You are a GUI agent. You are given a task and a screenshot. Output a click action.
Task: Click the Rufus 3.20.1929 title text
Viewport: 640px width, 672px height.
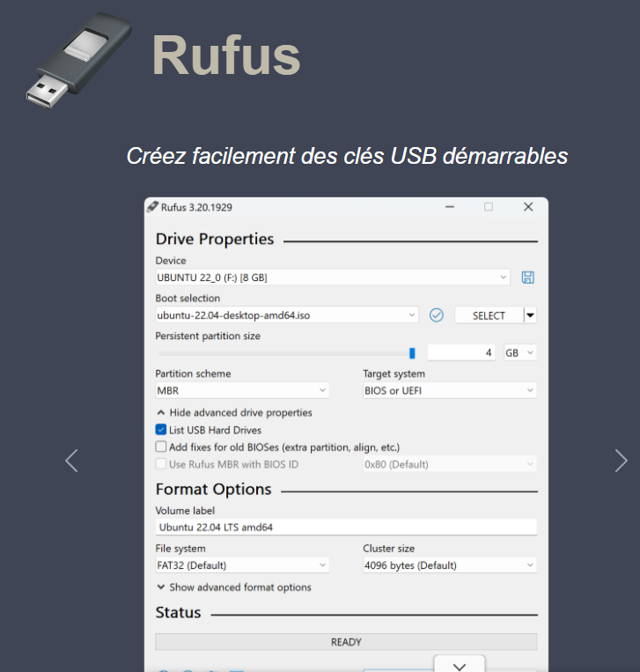click(196, 208)
